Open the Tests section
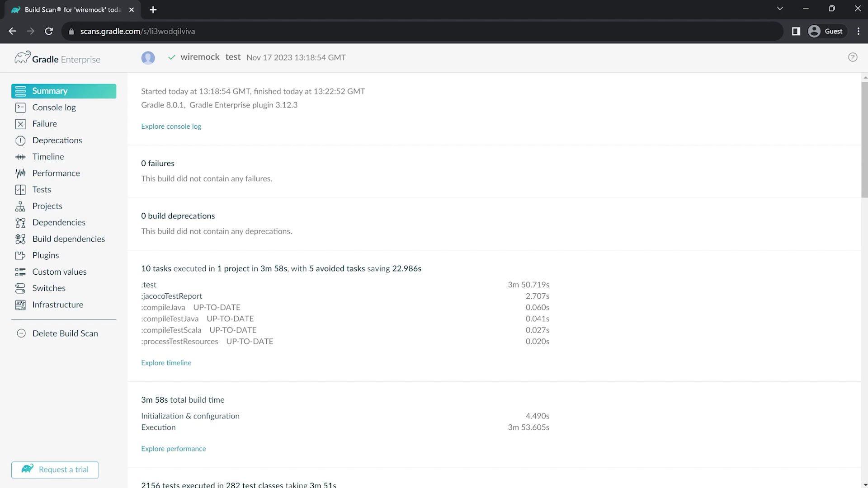Image resolution: width=868 pixels, height=488 pixels. pyautogui.click(x=42, y=190)
